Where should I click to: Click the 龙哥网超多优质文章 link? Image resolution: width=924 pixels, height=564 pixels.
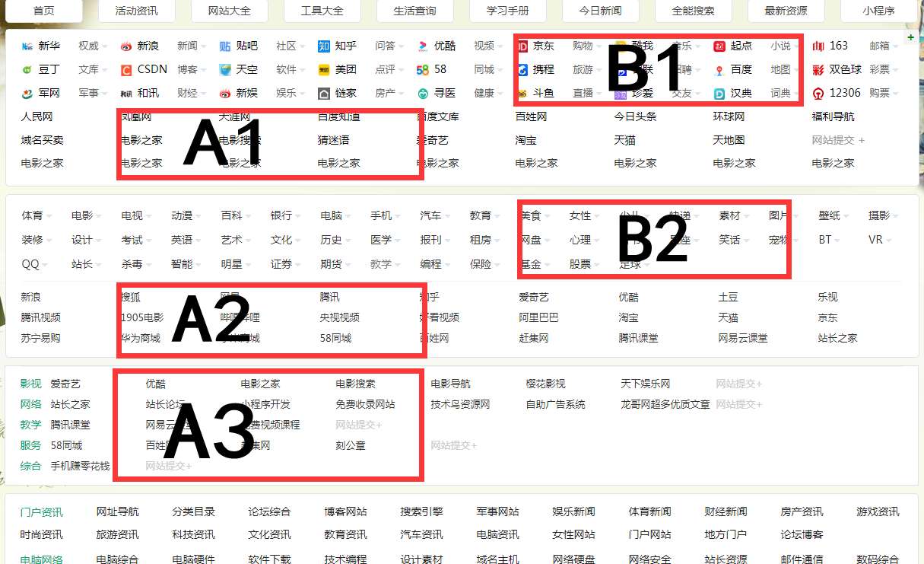click(x=665, y=404)
